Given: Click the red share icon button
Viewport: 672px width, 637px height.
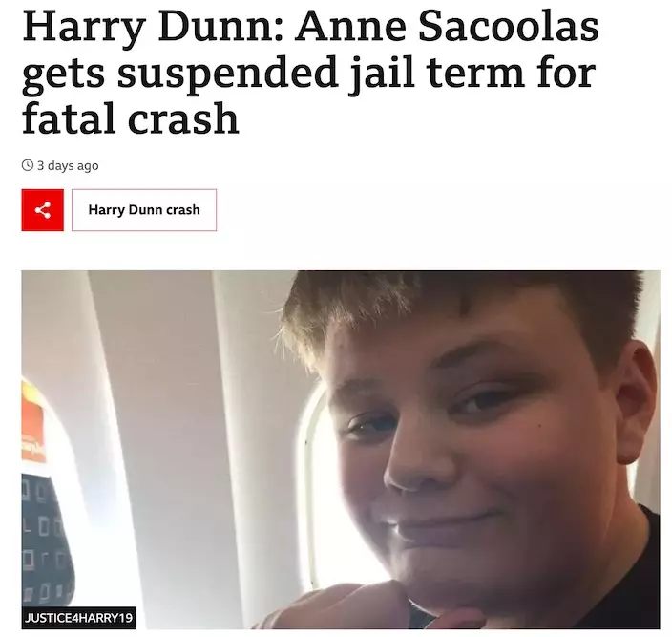Looking at the screenshot, I should click(x=42, y=210).
